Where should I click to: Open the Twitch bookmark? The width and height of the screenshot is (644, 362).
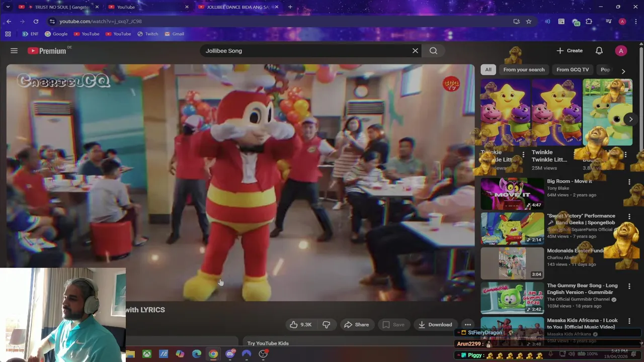[147, 34]
